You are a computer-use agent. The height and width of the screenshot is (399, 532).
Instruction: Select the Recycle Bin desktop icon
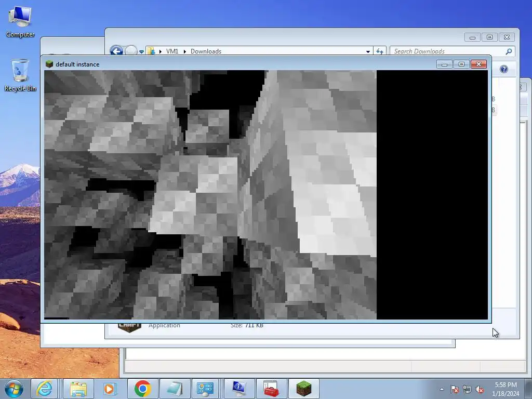pos(20,75)
